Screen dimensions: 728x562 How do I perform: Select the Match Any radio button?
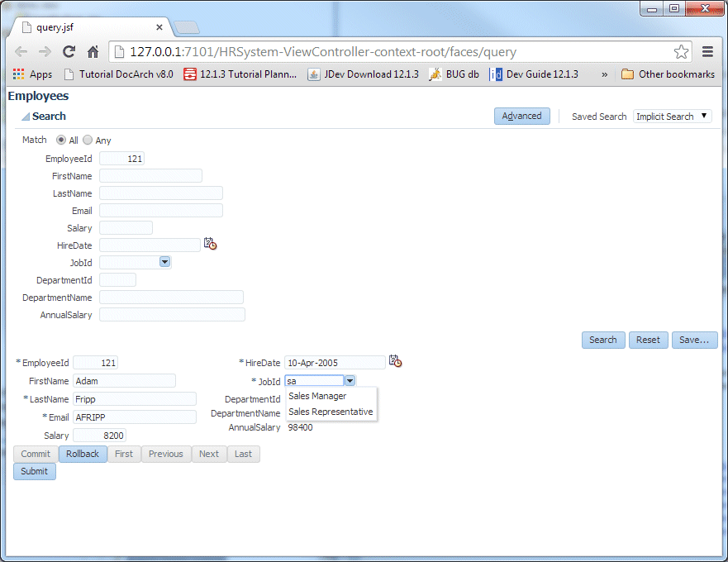click(88, 140)
